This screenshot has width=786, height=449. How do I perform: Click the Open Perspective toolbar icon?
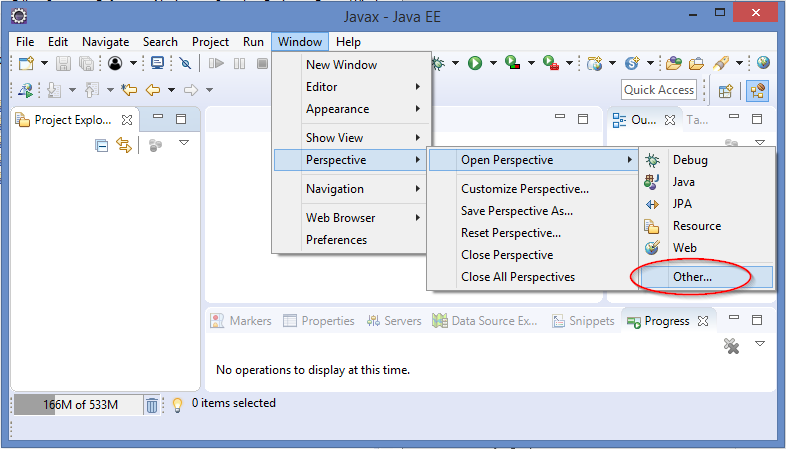click(x=727, y=90)
